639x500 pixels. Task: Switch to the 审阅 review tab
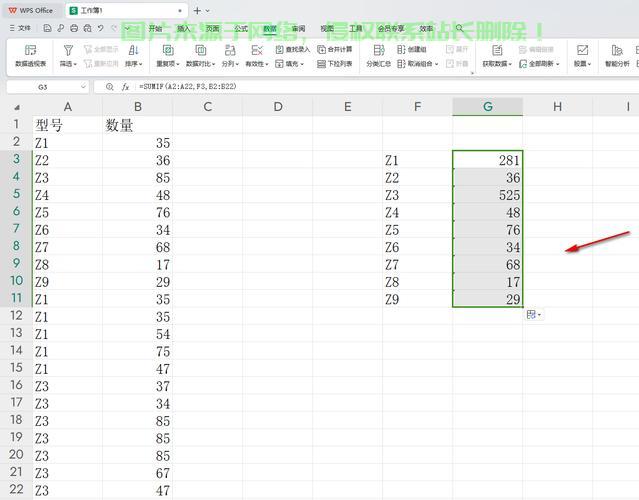tap(298, 28)
